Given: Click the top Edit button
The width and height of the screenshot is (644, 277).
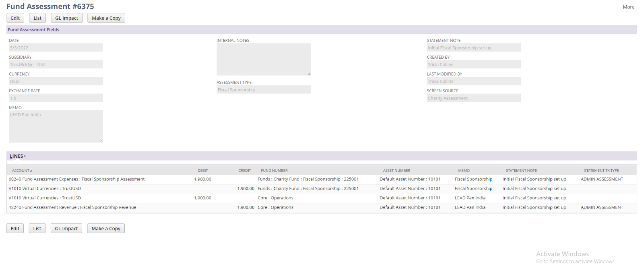Looking at the screenshot, I should [15, 18].
